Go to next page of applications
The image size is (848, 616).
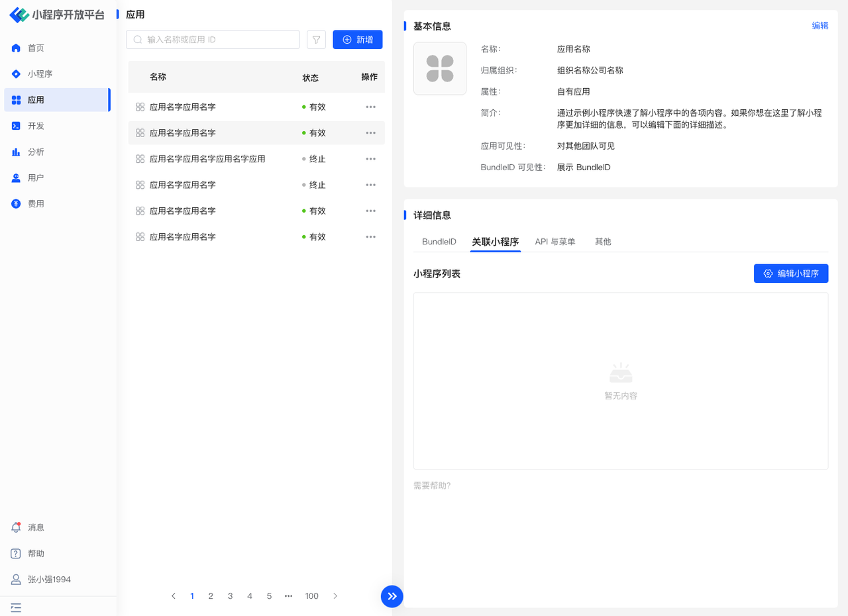(x=335, y=596)
